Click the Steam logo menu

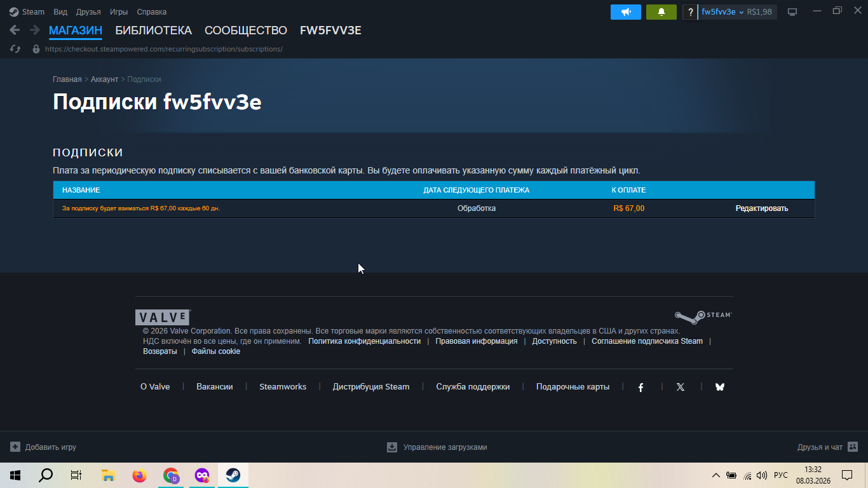[x=14, y=11]
